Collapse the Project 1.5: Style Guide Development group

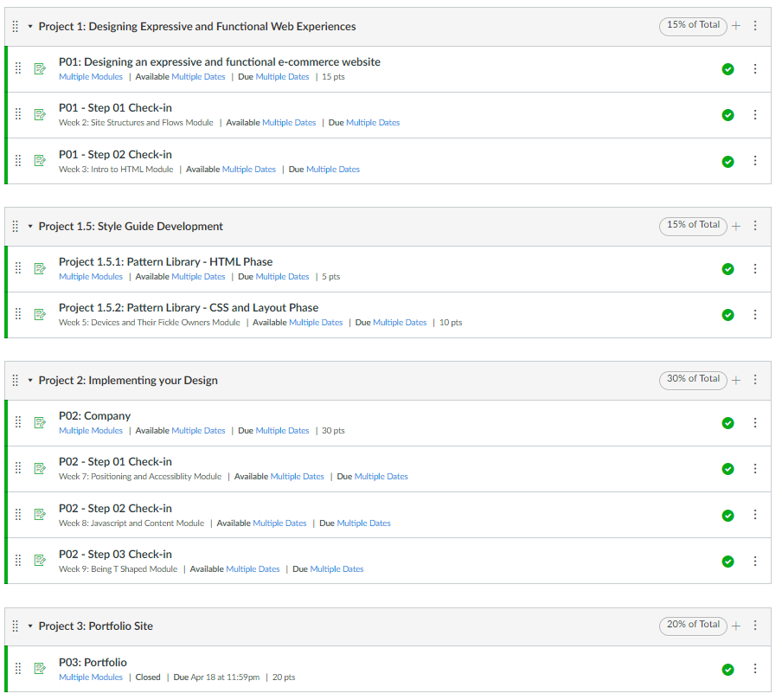click(29, 226)
